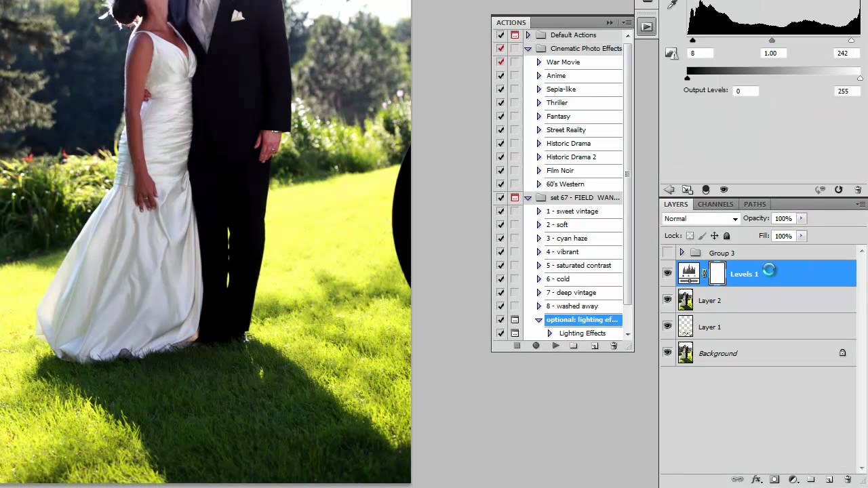Create a new group folder icon in Layers

(811, 479)
